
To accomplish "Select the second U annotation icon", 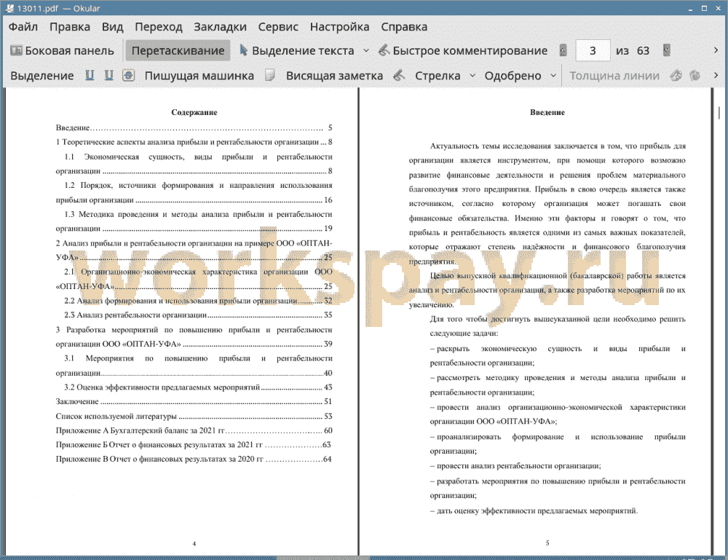I will [x=109, y=75].
